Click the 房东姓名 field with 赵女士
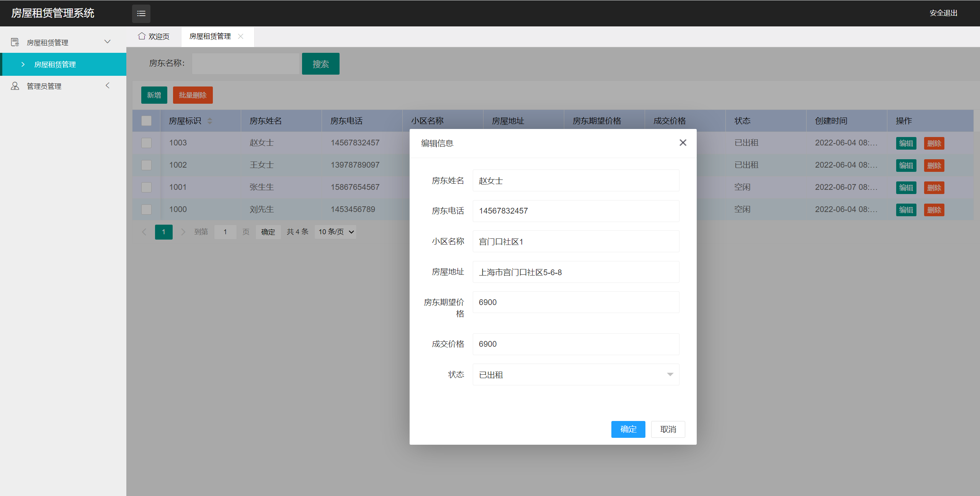 [576, 181]
